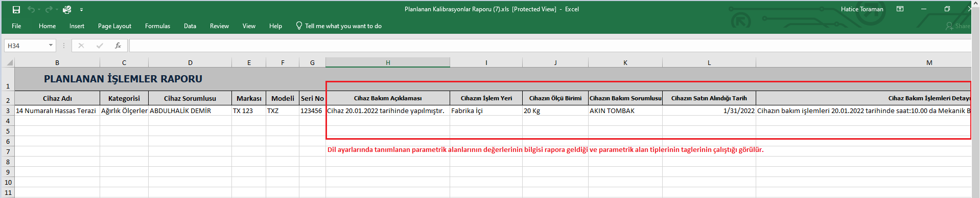Open the Undo history dropdown arrow
This screenshot has width=980, height=198.
39,10
